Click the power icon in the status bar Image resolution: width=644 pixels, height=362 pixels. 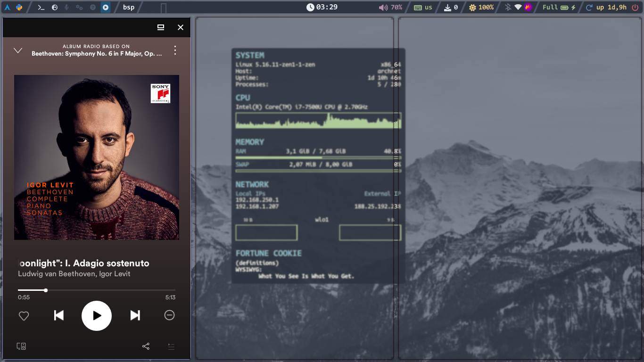(634, 7)
